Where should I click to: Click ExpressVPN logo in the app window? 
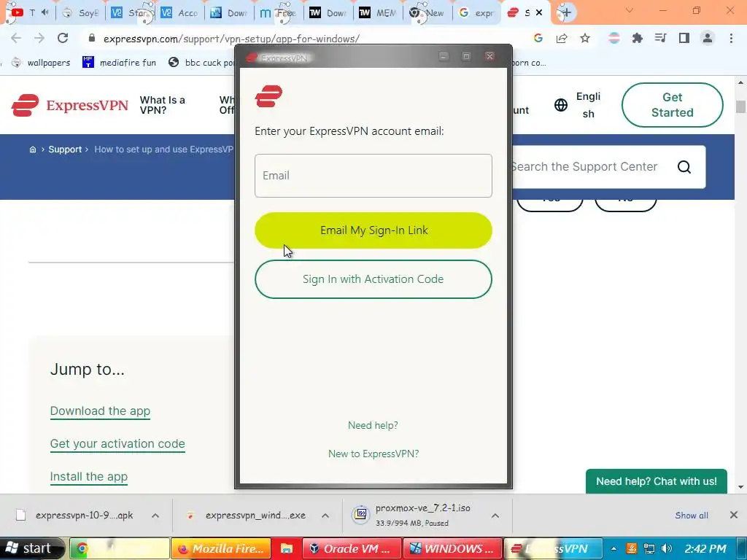tap(268, 96)
